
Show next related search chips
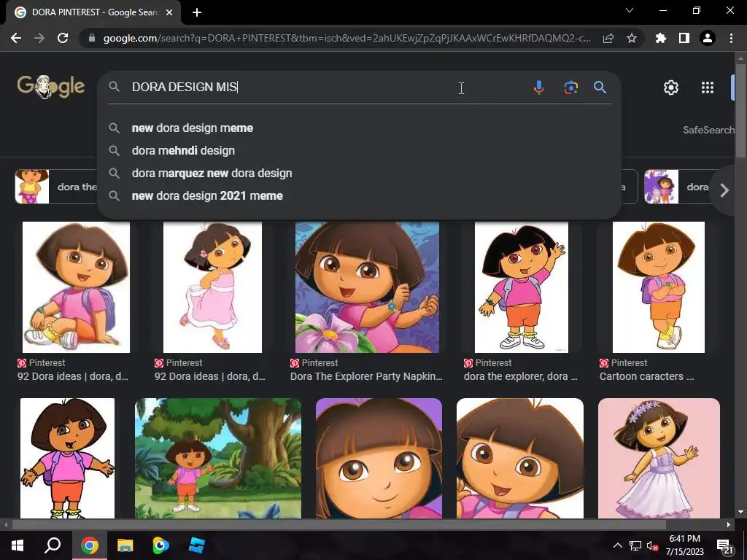point(724,190)
